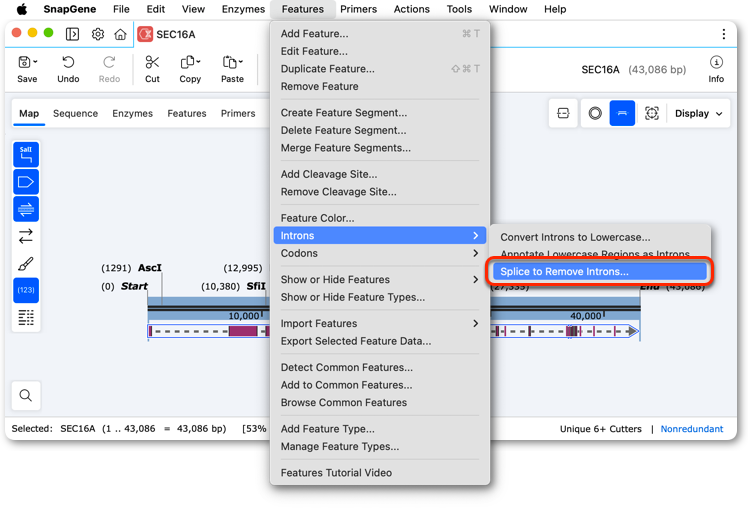Select Manage Feature Types
748x518 pixels.
click(380, 446)
